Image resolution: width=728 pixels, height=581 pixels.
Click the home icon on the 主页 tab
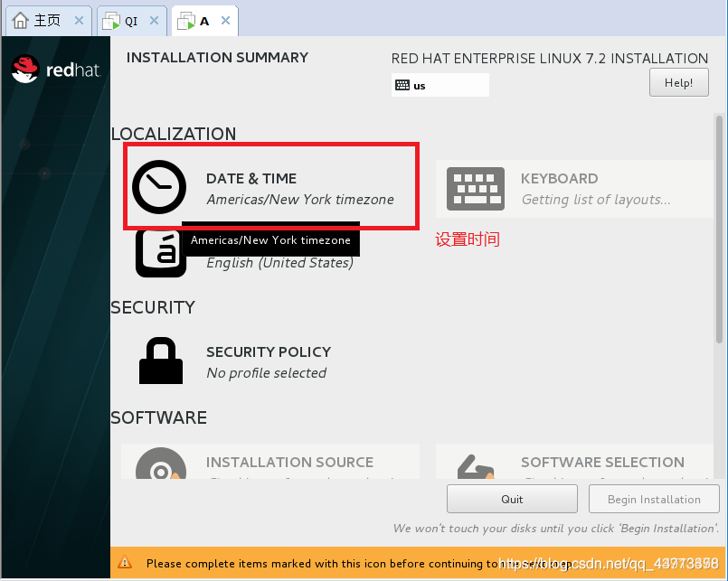pos(20,21)
